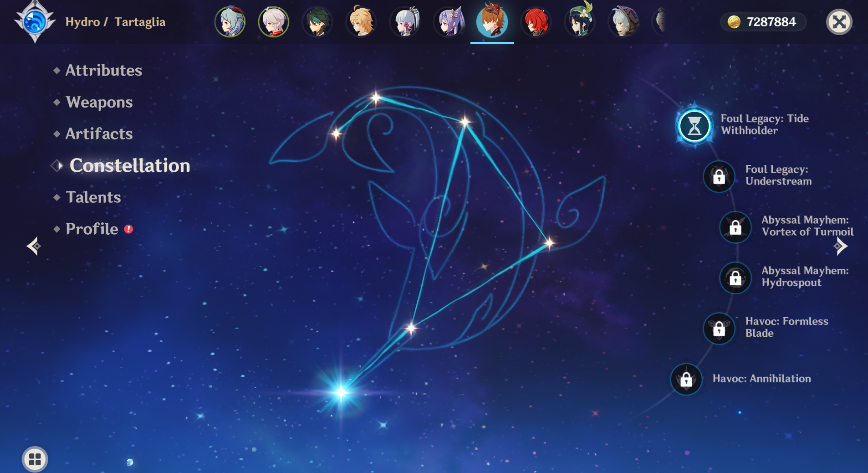The width and height of the screenshot is (868, 473).
Task: Open the Attributes menu
Action: (x=103, y=70)
